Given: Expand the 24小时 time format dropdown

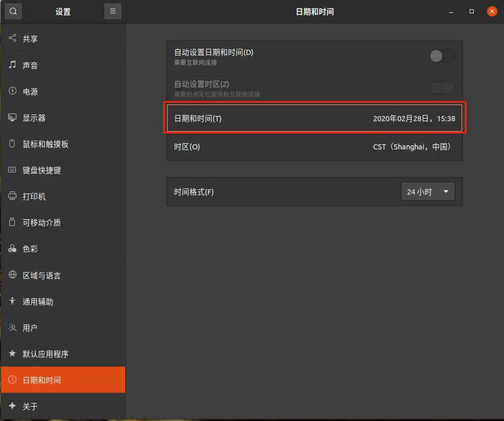Looking at the screenshot, I should (x=428, y=192).
